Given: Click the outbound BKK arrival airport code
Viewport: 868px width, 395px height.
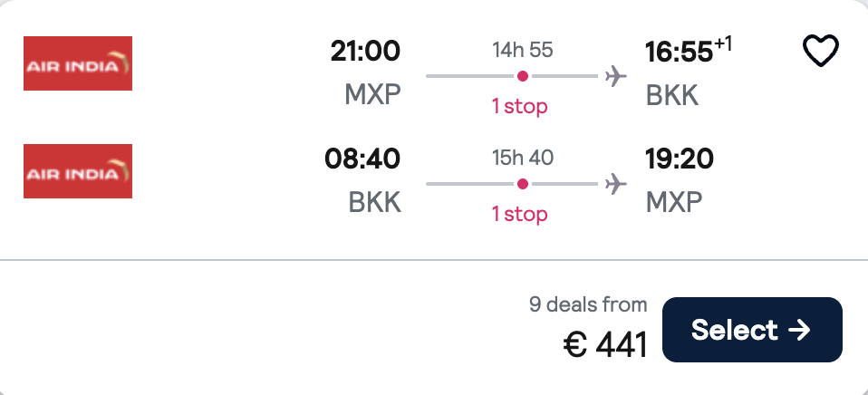Looking at the screenshot, I should (672, 95).
